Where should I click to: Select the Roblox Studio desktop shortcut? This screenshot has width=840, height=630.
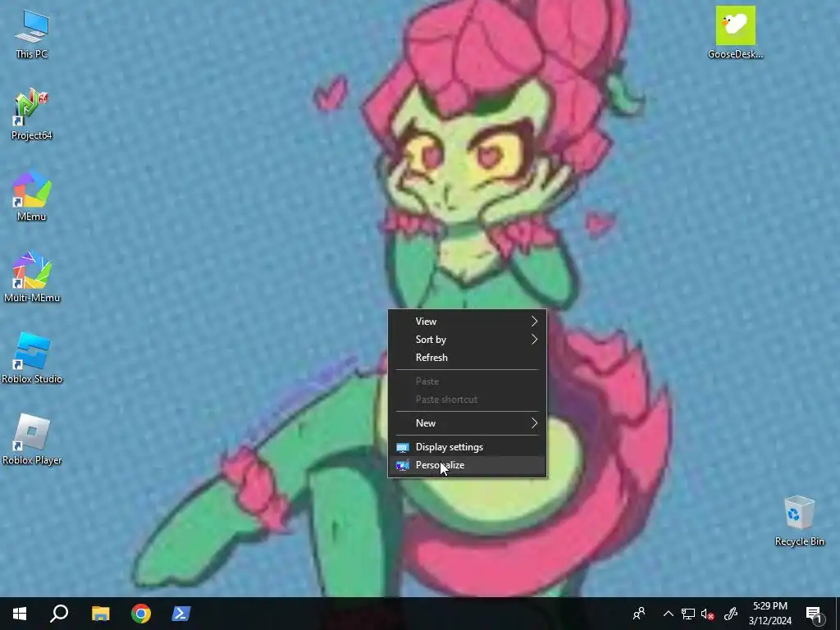click(x=32, y=358)
